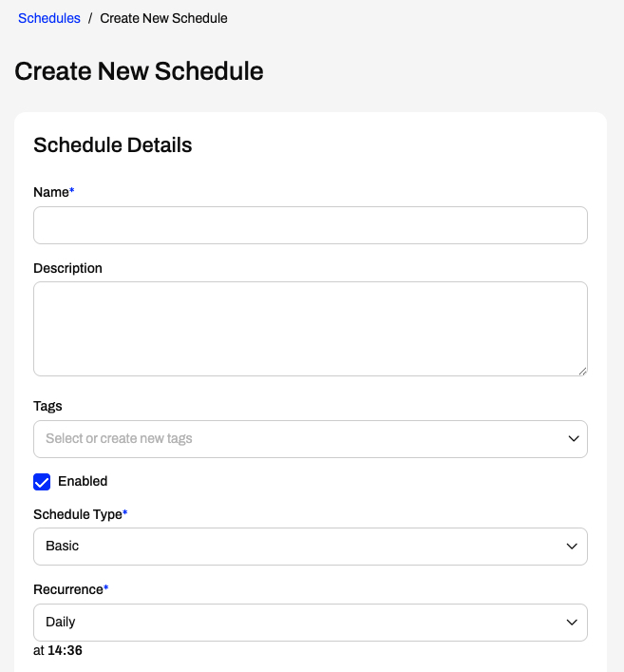Image resolution: width=624 pixels, height=672 pixels.
Task: Open the Tags select box
Action: 311,439
